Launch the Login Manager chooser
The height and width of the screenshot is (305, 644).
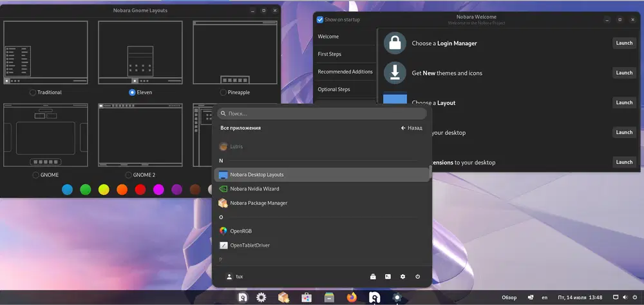[623, 43]
